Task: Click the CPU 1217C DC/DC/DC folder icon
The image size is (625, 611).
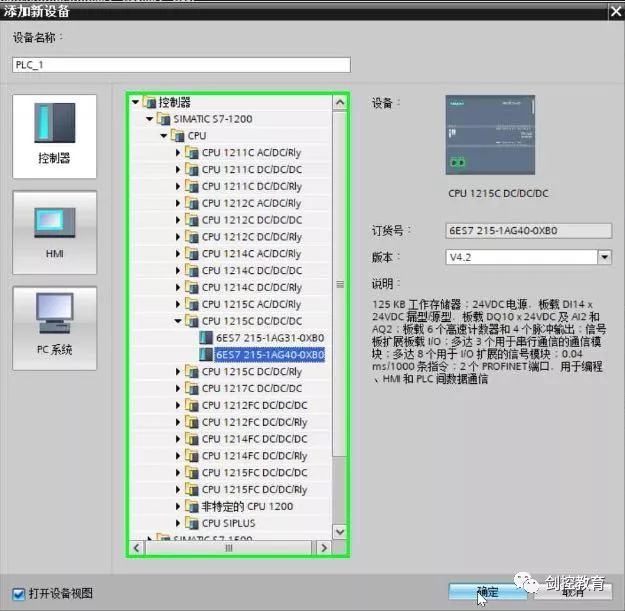Action: pos(192,388)
